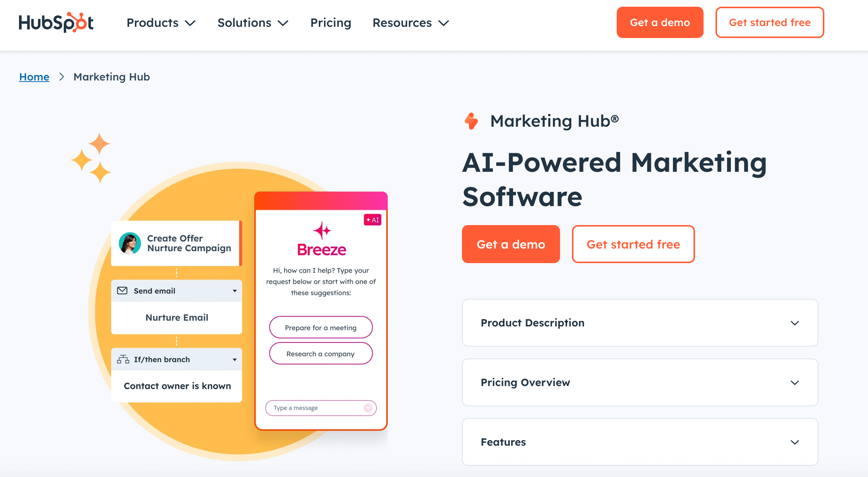
Task: Click the If/then branch icon
Action: [123, 359]
